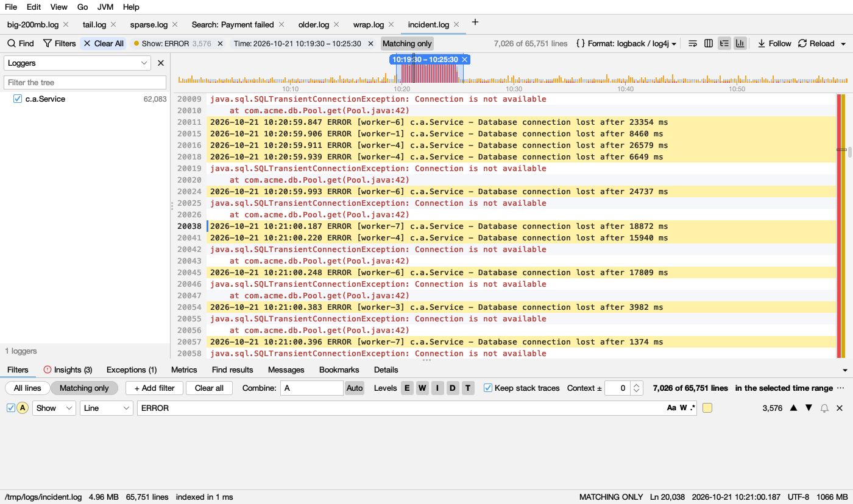Image resolution: width=853 pixels, height=504 pixels.
Task: Click the histogram near 10:40 mark
Action: coord(625,79)
